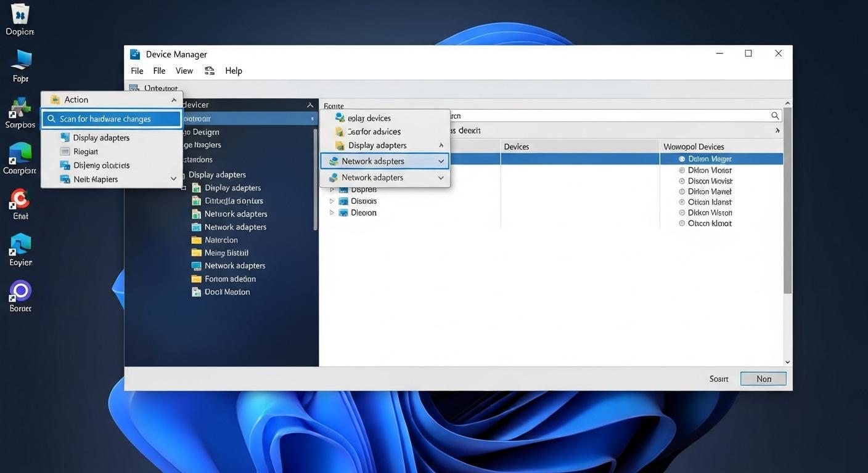Expand the Network adapters dropdown in popup

point(441,161)
